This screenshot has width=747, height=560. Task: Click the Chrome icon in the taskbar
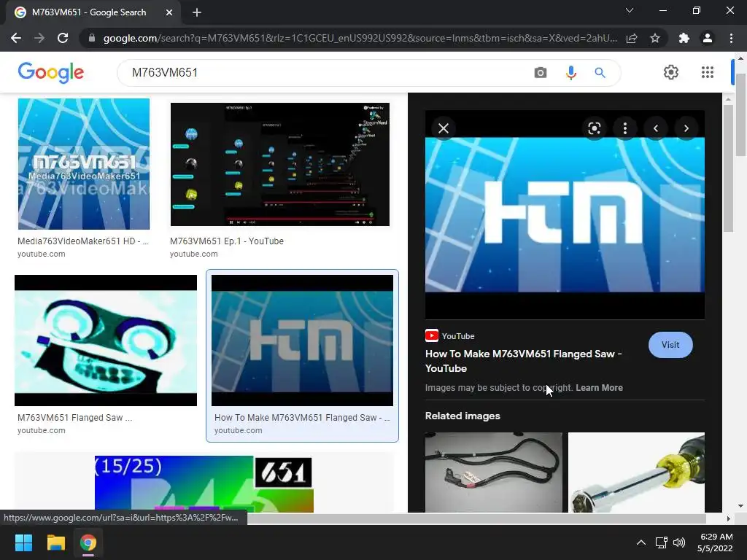pyautogui.click(x=88, y=542)
